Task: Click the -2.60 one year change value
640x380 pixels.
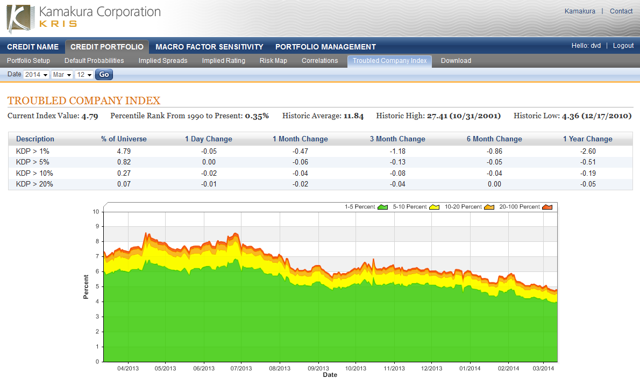Action: pyautogui.click(x=588, y=151)
